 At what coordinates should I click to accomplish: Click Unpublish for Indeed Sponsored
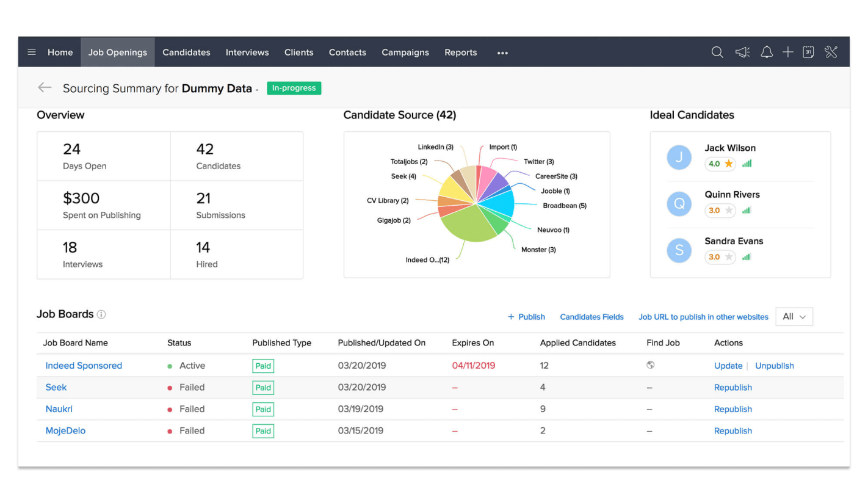click(774, 366)
